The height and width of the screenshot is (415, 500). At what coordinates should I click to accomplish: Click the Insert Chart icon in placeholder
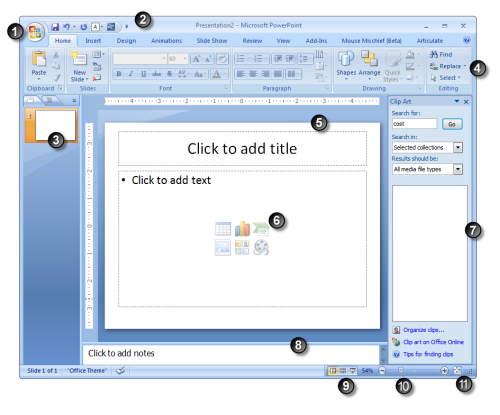point(242,229)
